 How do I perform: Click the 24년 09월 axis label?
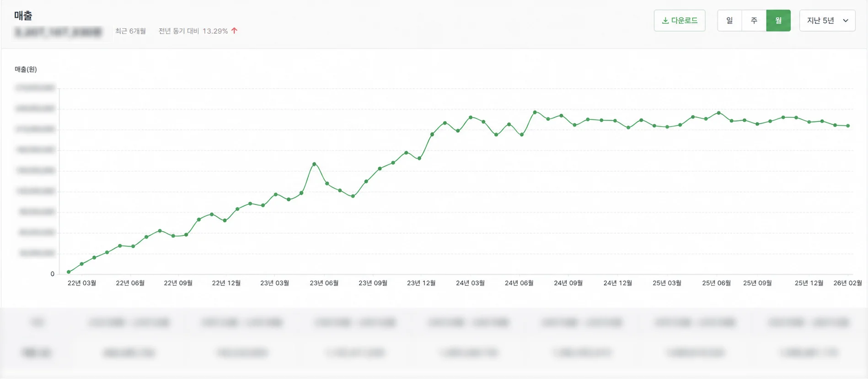568,283
